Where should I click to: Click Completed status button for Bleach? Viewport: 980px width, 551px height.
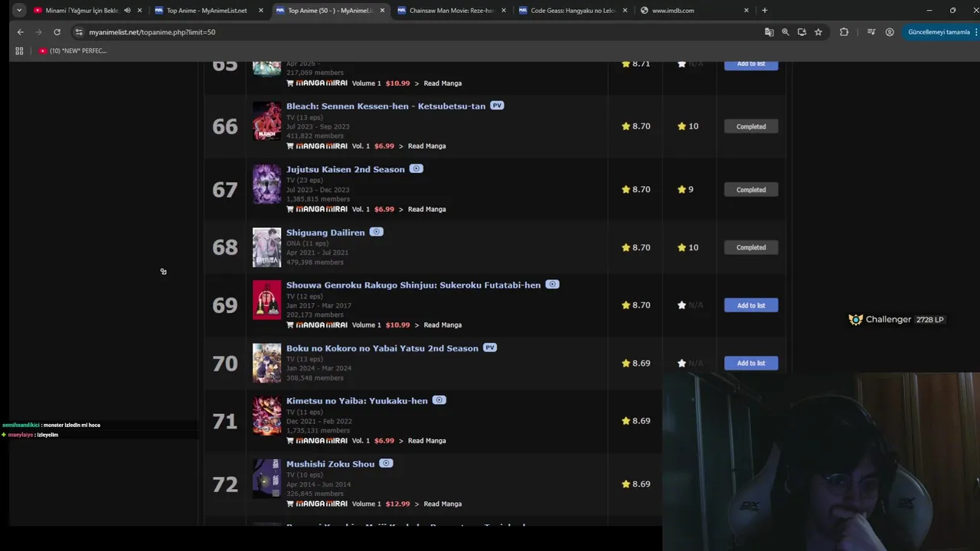point(751,126)
